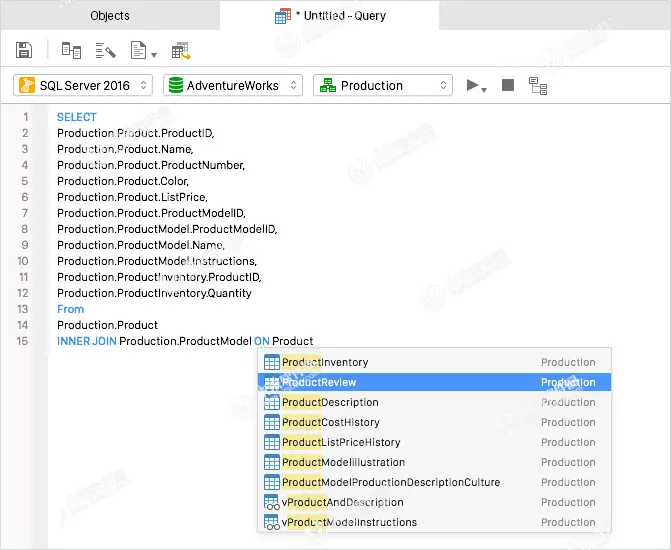The image size is (671, 550).
Task: Click Production.Product.ListPrice on line 6
Action: tap(133, 197)
